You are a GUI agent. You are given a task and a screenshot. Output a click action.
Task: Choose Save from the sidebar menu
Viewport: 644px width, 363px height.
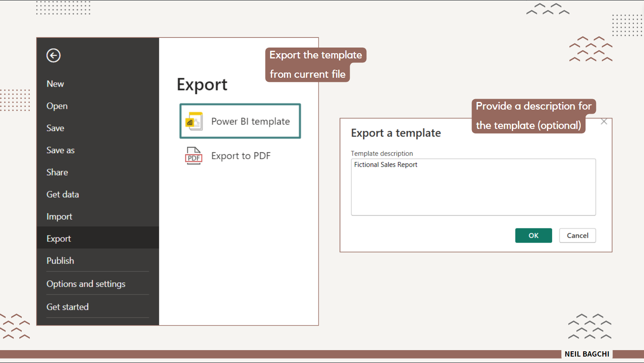pos(98,128)
